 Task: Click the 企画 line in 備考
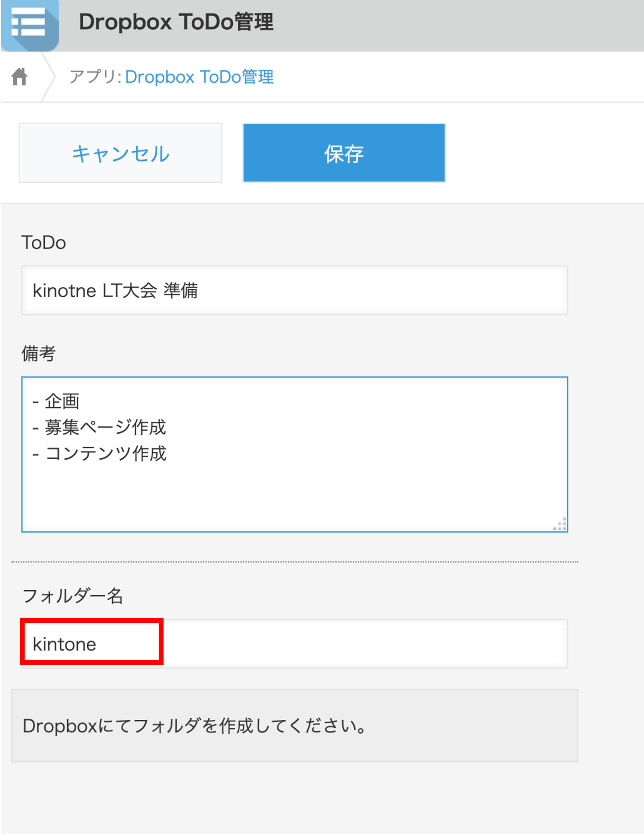(56, 401)
